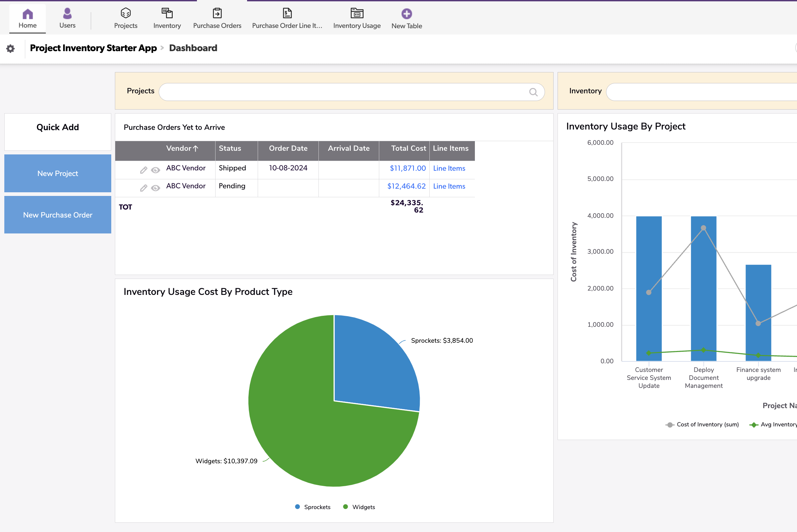The height and width of the screenshot is (532, 797).
Task: Open Project Inventory Starter App breadcrumb
Action: (x=93, y=48)
